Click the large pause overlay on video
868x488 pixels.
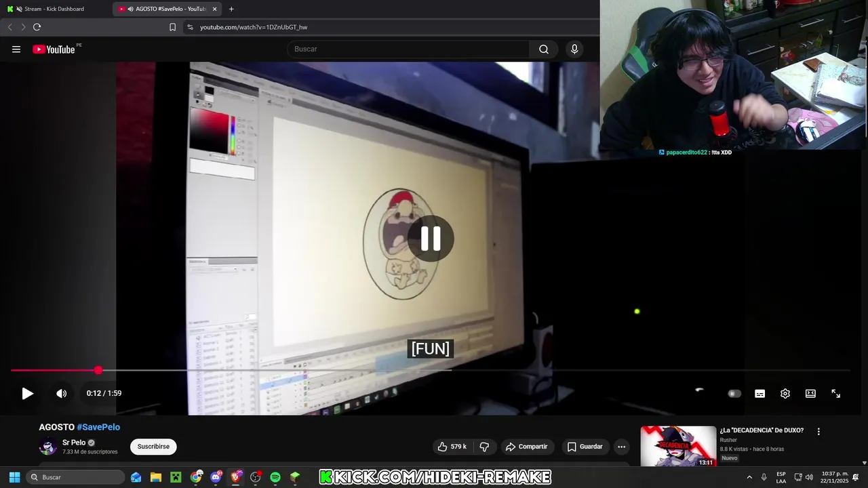click(x=431, y=239)
